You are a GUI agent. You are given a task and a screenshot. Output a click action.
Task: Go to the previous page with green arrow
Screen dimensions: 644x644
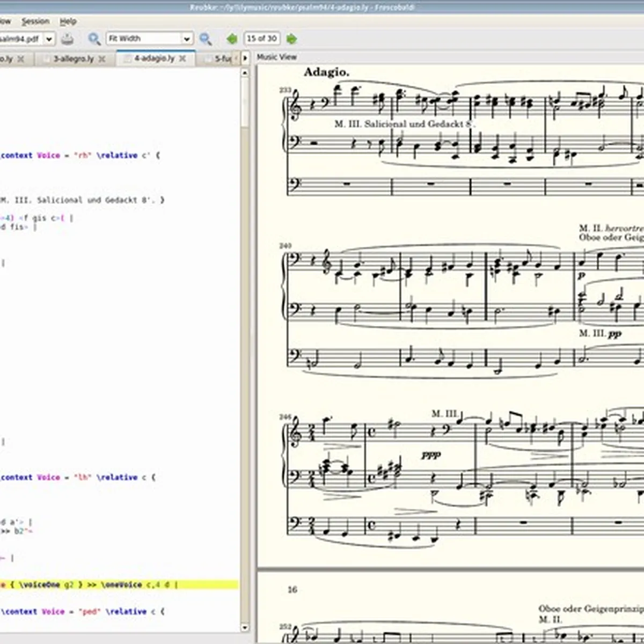(x=232, y=39)
